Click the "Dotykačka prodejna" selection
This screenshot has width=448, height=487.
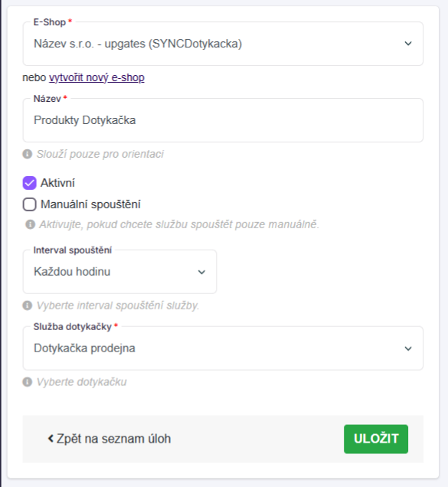223,348
